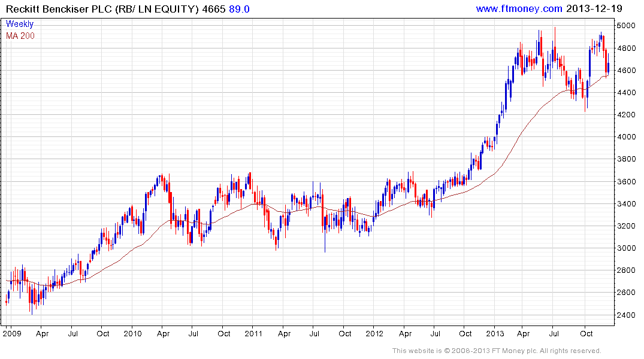
Task: Click the 4600 price axis label
Action: (626, 70)
